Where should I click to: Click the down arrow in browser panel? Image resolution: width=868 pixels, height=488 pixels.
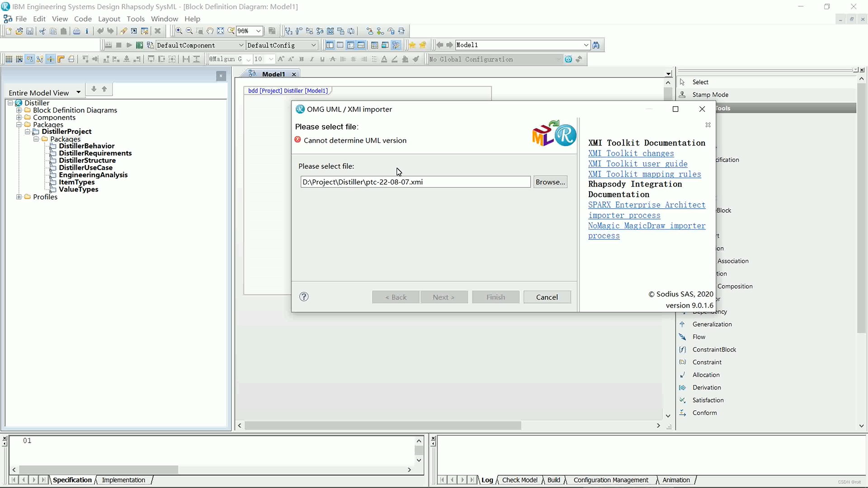pos(94,89)
